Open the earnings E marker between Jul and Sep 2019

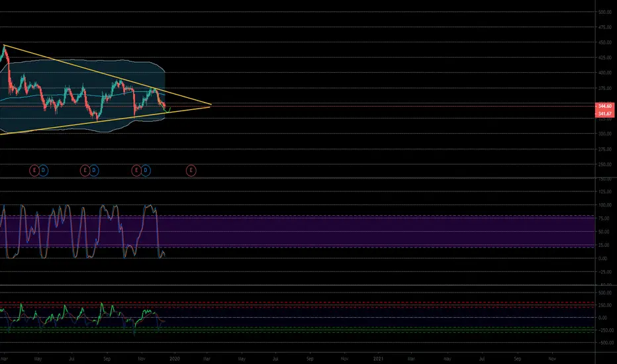pyautogui.click(x=85, y=170)
